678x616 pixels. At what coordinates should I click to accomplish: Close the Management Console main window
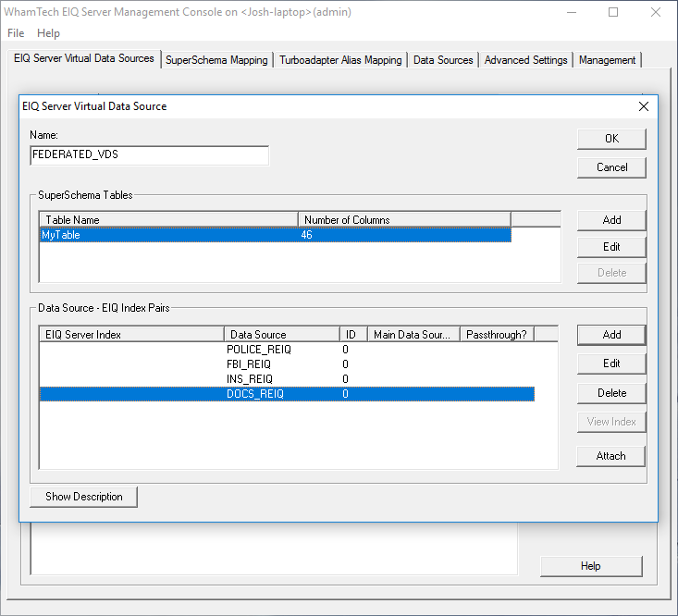(x=656, y=12)
